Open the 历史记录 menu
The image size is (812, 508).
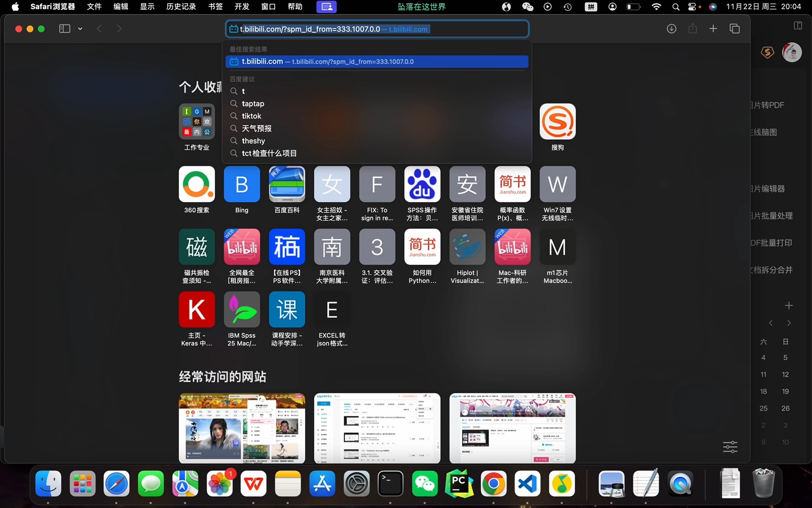point(181,7)
